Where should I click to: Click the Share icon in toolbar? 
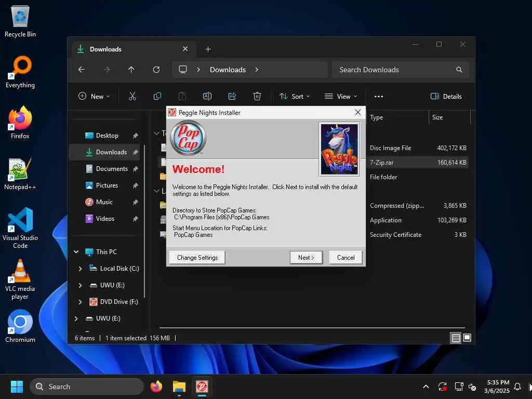pos(232,96)
